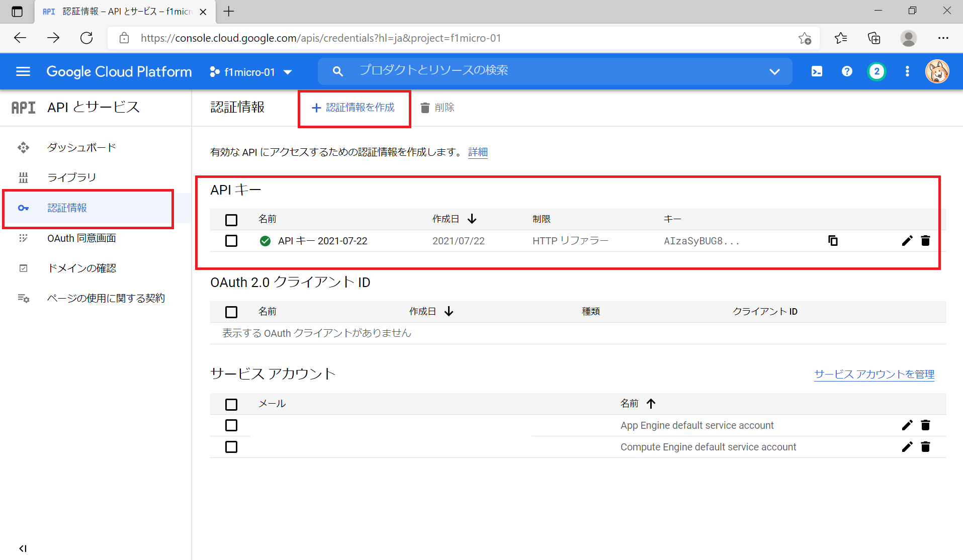This screenshot has height=560, width=963.
Task: Open browser settings and more menu
Action: tap(943, 38)
